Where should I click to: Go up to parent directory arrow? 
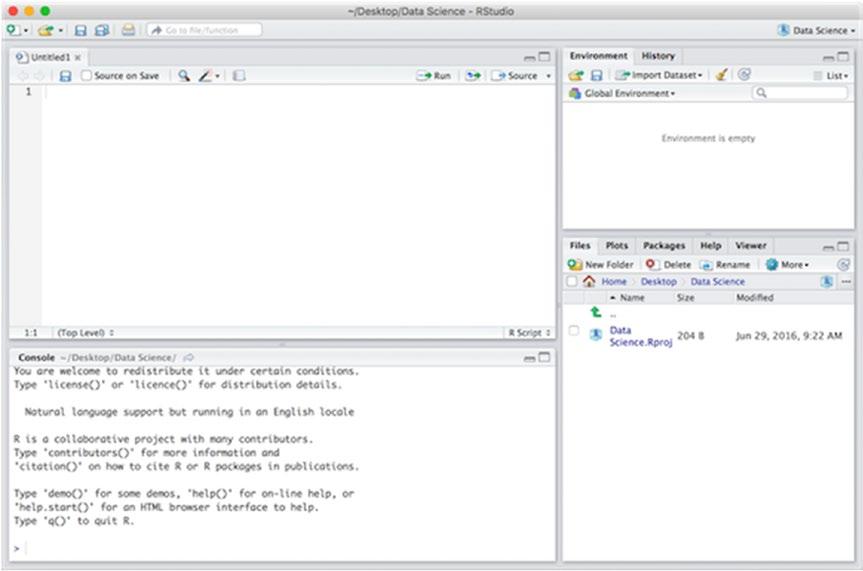pos(596,312)
